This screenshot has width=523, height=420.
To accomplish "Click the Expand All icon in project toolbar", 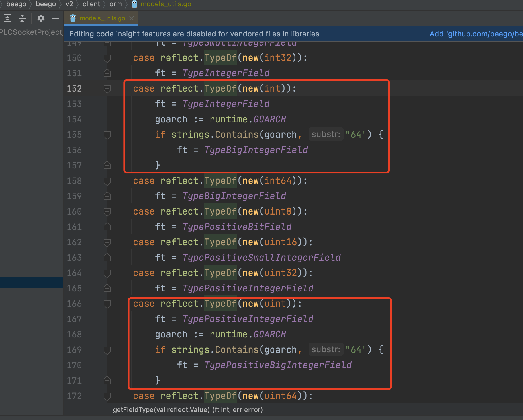I will point(7,18).
